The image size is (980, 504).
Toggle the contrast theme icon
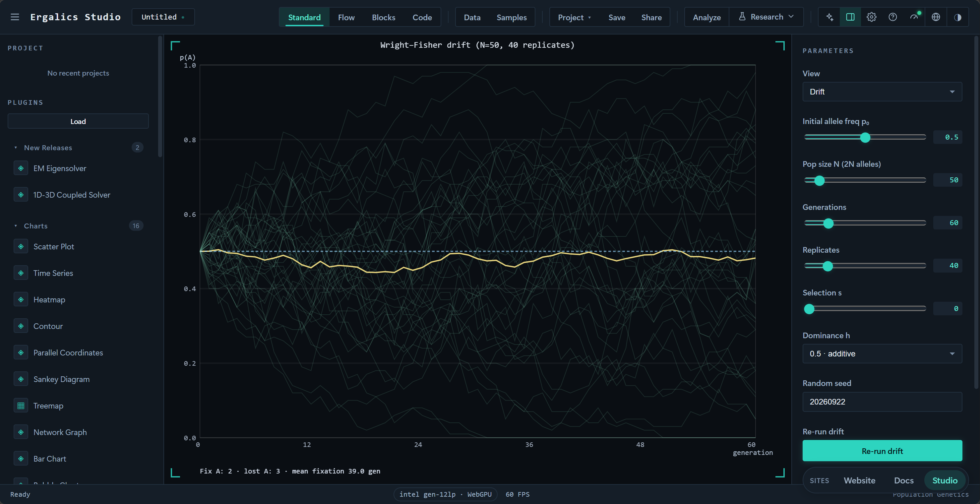[x=957, y=17]
